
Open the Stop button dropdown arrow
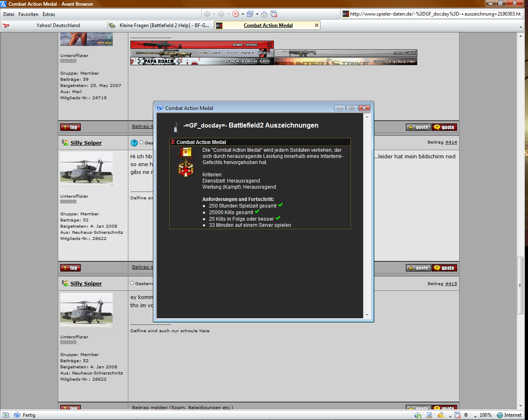243,14
